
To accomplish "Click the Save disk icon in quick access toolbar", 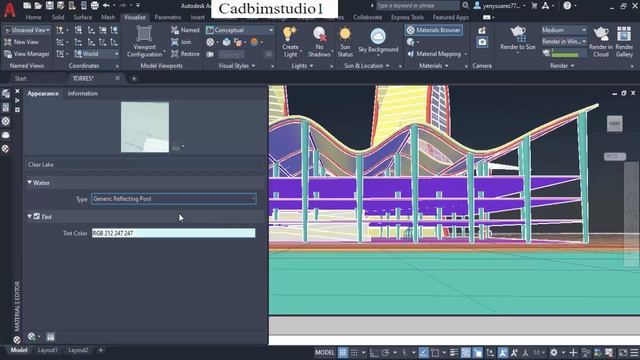I will click(x=49, y=5).
